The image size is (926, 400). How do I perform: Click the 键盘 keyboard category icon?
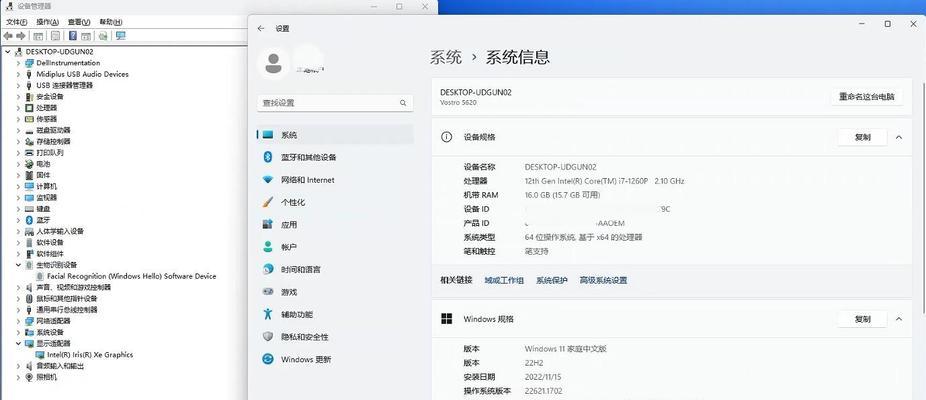pyautogui.click(x=30, y=209)
